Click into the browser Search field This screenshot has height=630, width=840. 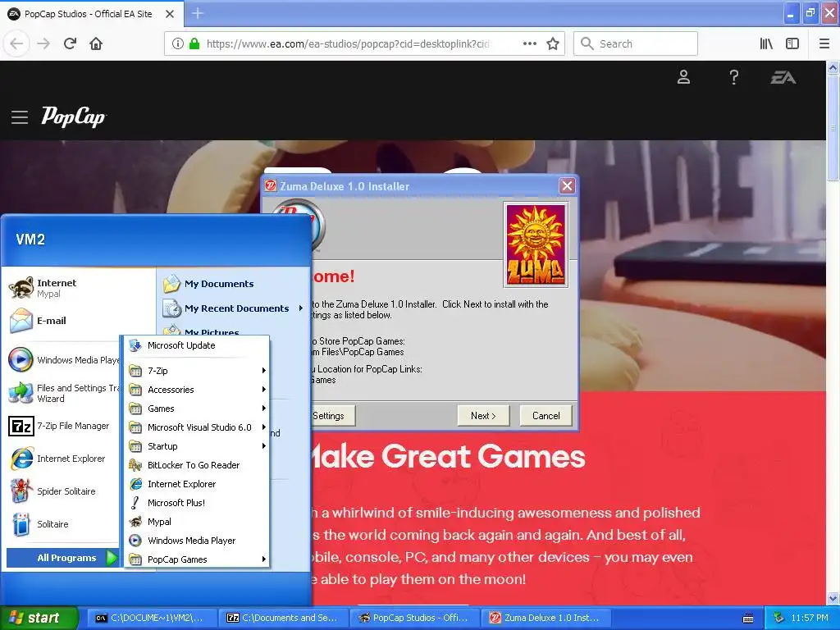(636, 44)
